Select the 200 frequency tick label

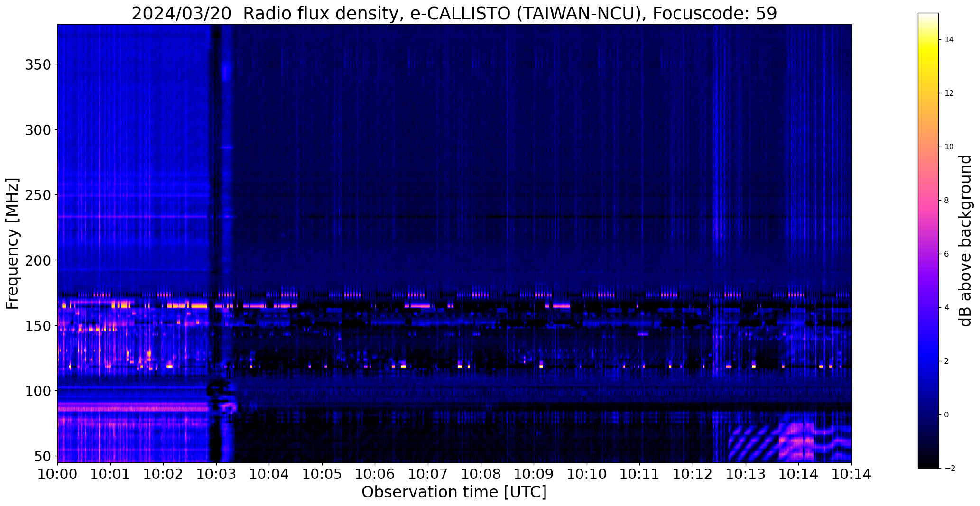(38, 260)
